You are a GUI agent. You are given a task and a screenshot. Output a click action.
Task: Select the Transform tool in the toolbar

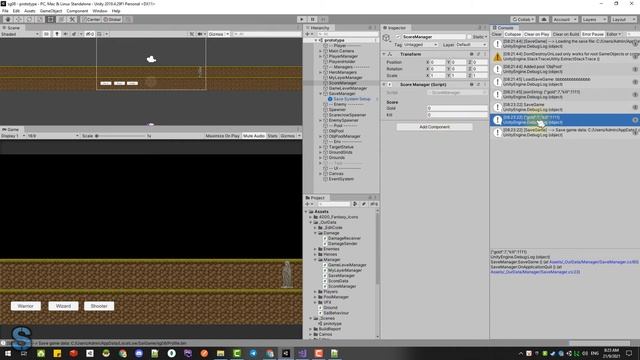[61, 19]
